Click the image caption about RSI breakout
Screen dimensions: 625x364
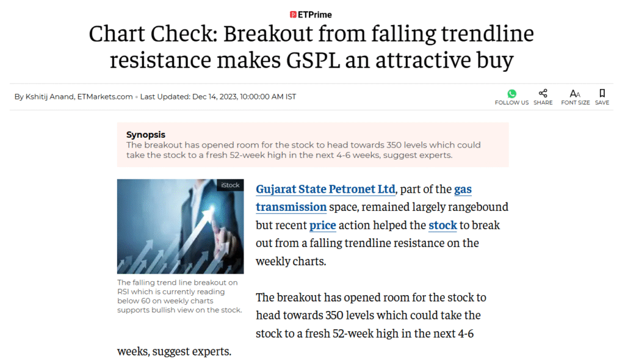coord(179,296)
